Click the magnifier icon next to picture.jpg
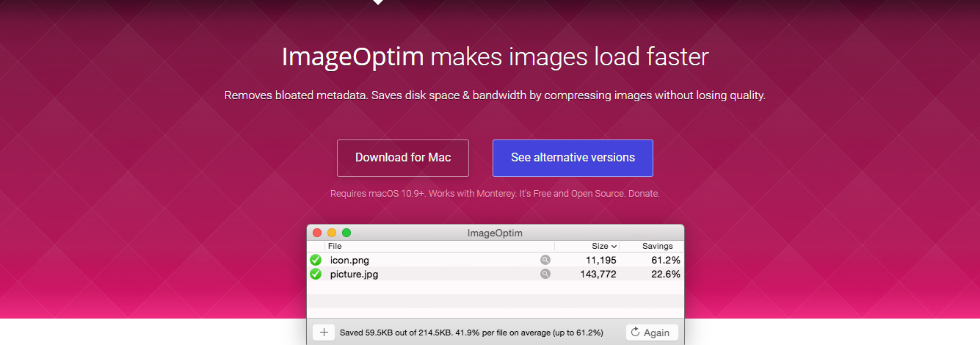The height and width of the screenshot is (345, 980). pos(545,274)
